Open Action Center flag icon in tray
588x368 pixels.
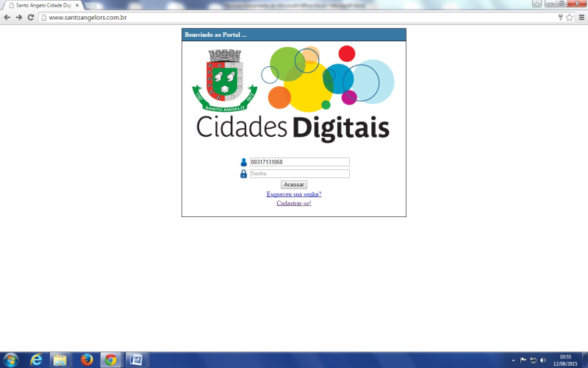[523, 360]
